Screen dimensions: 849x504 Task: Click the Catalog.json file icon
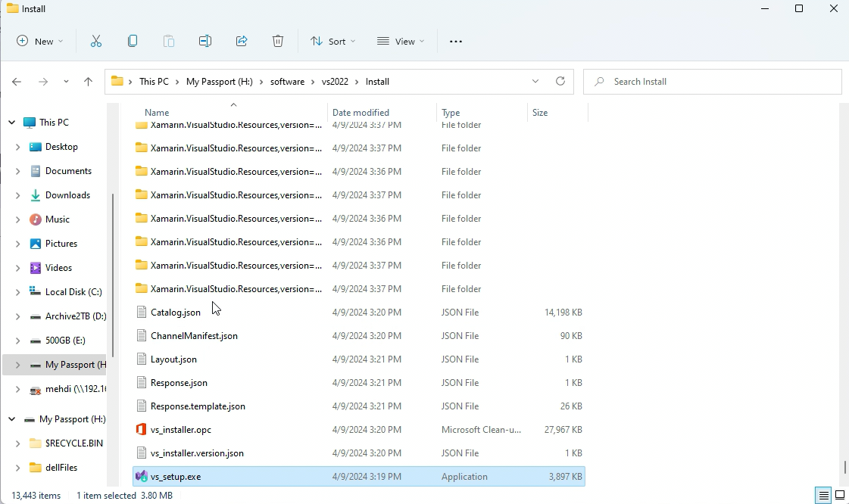coord(142,312)
